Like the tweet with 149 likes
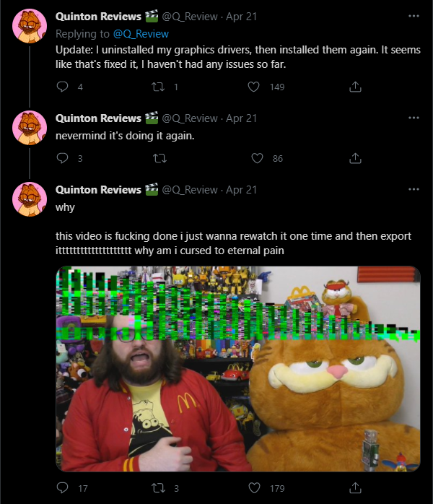The image size is (433, 504). pos(254,87)
